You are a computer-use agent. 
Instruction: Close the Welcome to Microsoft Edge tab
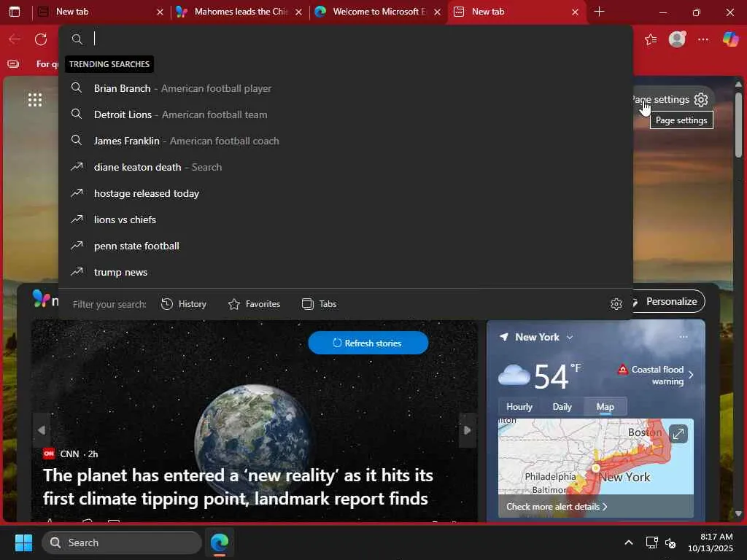point(438,12)
